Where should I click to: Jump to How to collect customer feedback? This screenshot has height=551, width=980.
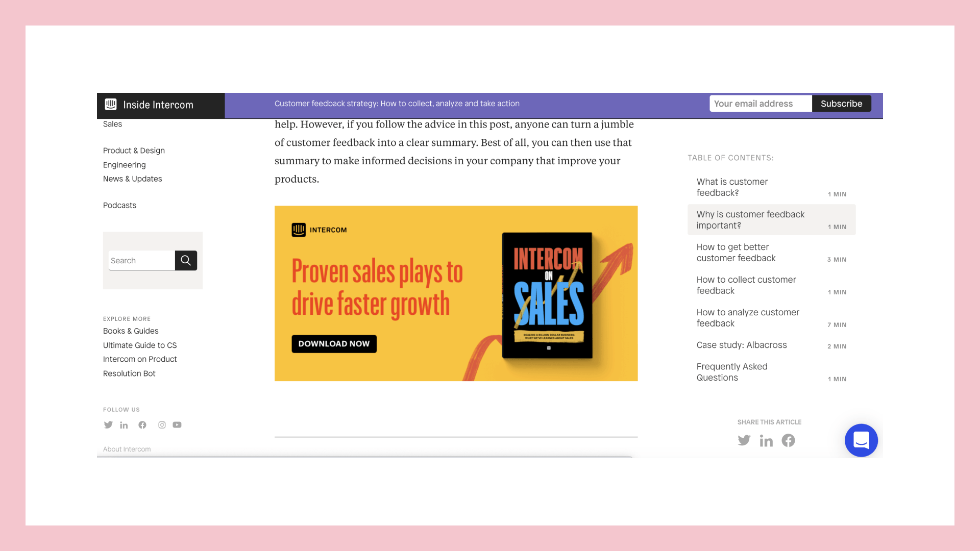(771, 285)
